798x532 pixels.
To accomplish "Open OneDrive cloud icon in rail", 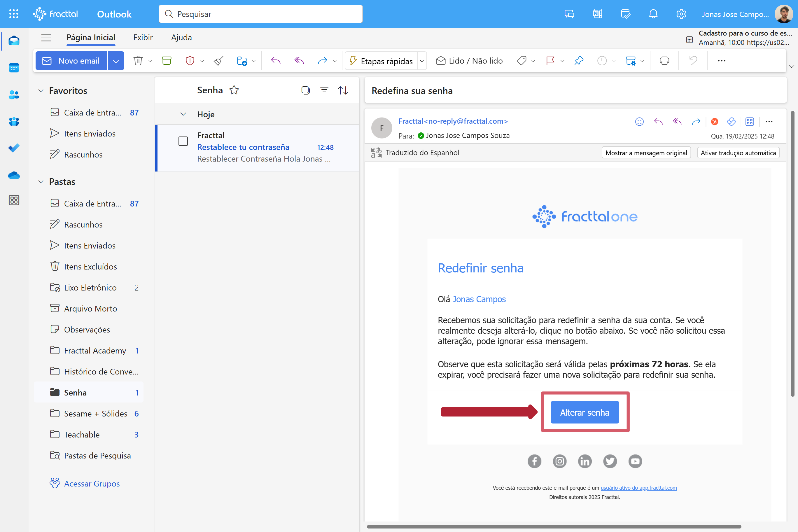I will click(14, 175).
